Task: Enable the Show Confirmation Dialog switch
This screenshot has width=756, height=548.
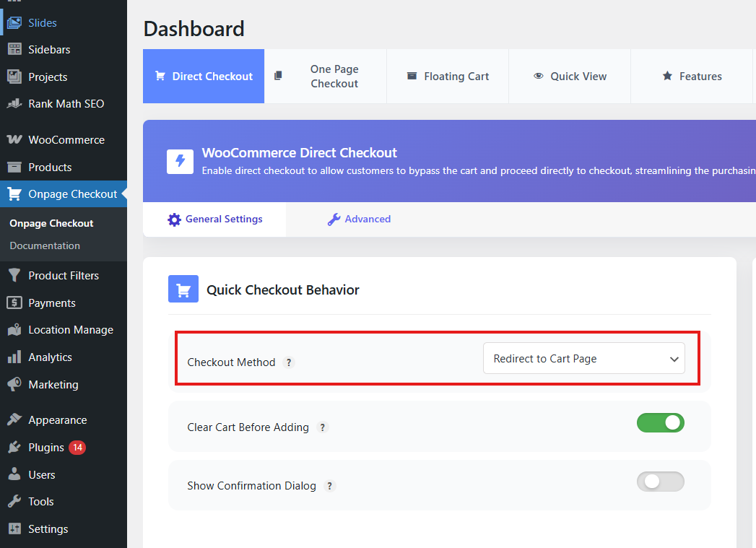Action: 660,482
